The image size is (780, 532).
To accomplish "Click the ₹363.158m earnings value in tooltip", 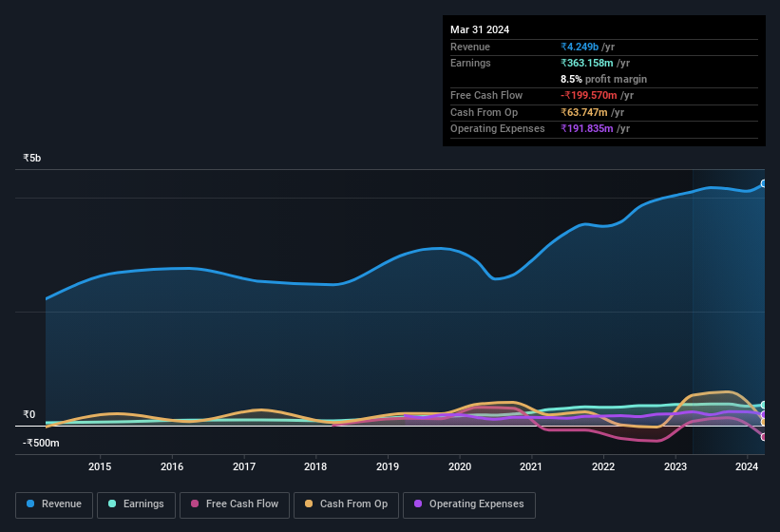I will click(x=587, y=63).
